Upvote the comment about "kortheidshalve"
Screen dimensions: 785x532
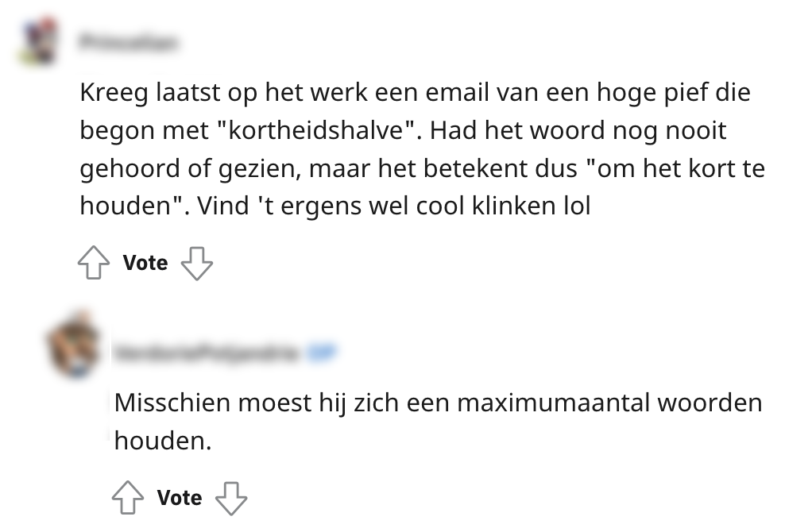(94, 264)
